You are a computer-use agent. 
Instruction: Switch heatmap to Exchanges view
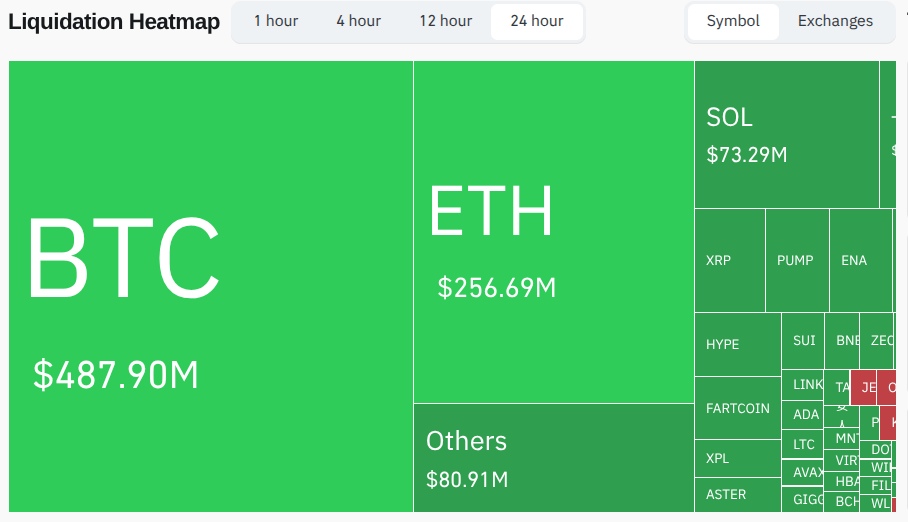(x=835, y=21)
